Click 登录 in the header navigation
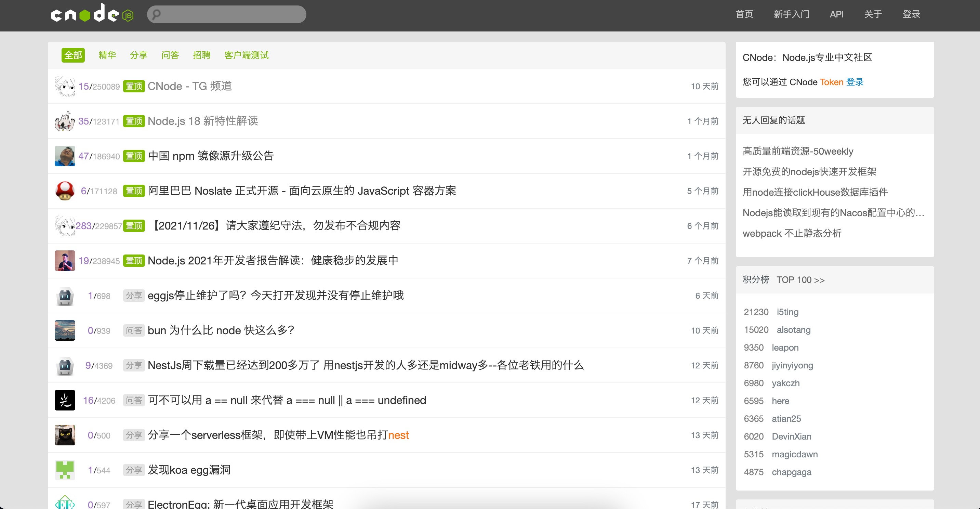This screenshot has width=980, height=509. 911,14
